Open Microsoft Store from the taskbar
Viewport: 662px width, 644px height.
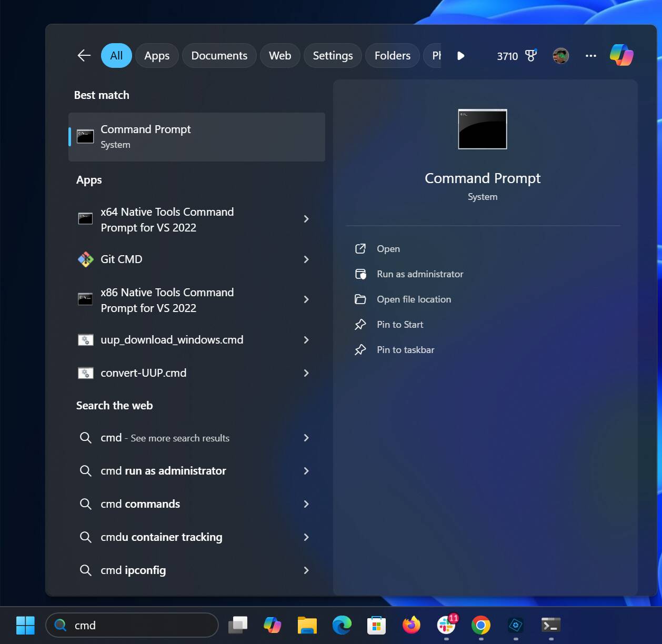point(376,625)
